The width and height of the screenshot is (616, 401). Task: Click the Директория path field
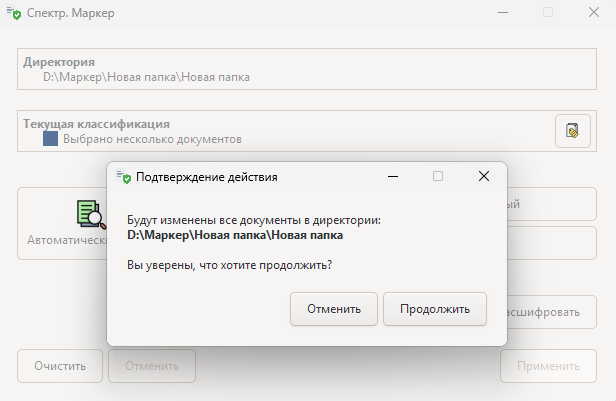click(300, 69)
